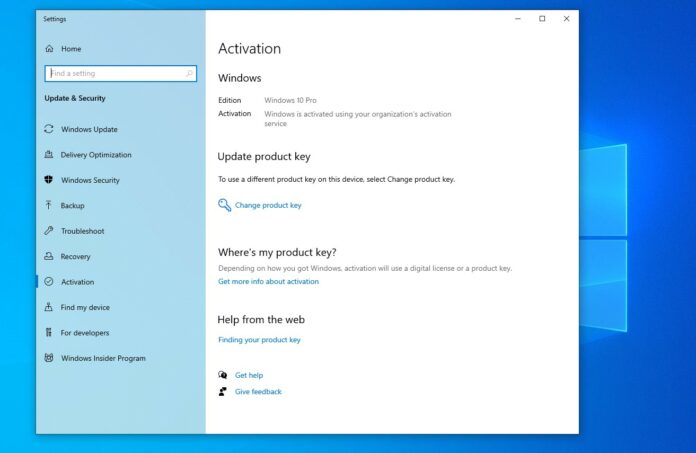696x453 pixels.
Task: Select Backup in the sidebar
Action: pos(72,205)
